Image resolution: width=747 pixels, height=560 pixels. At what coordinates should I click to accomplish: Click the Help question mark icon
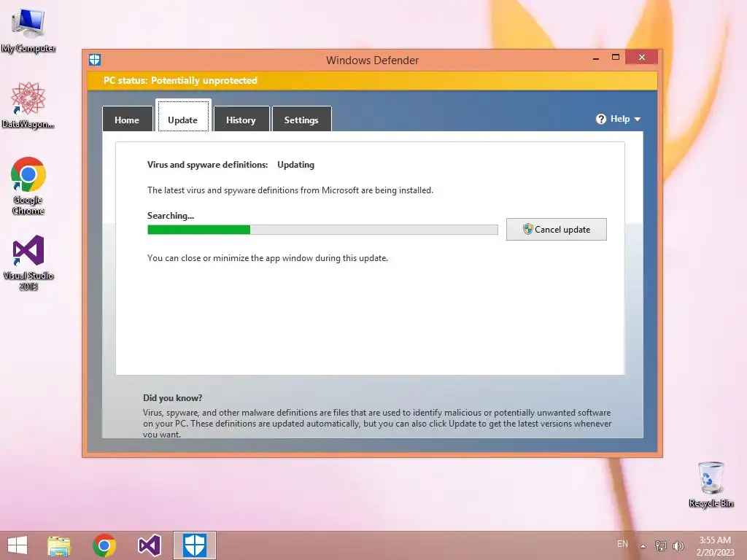click(x=601, y=119)
